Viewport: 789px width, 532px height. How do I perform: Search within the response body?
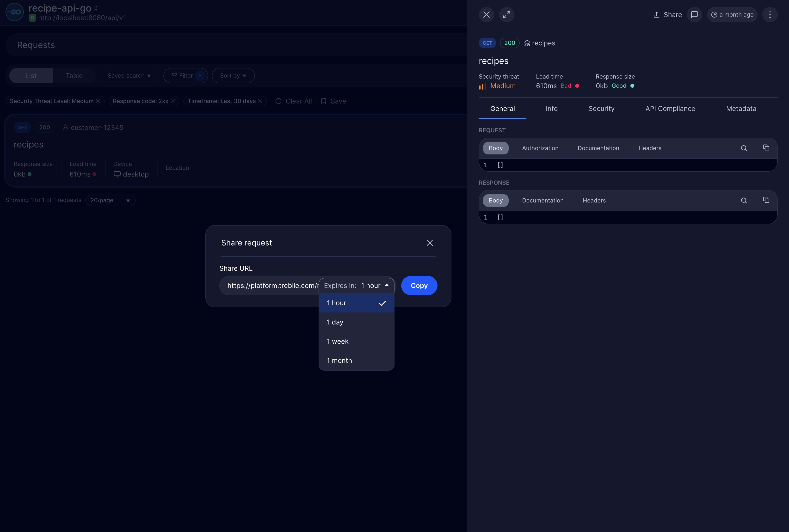744,201
